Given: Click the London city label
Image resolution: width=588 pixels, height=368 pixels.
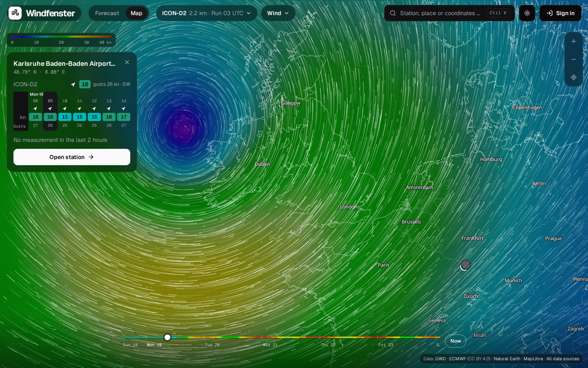Looking at the screenshot, I should pyautogui.click(x=349, y=207).
